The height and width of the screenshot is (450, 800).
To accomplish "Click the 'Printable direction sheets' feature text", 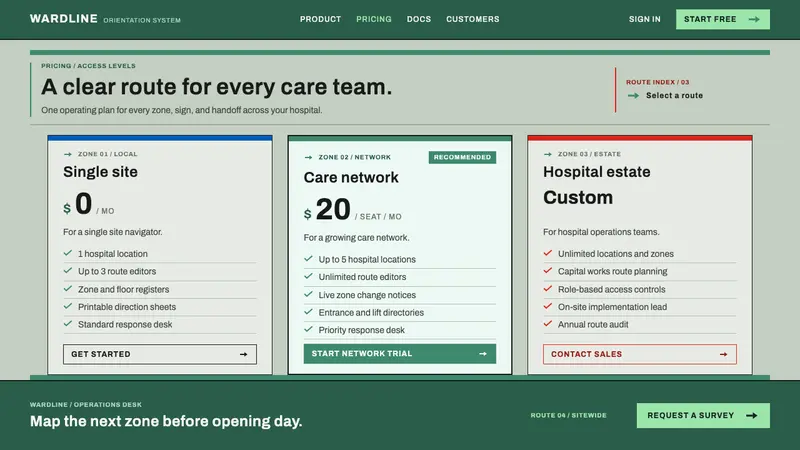I will coord(127,307).
